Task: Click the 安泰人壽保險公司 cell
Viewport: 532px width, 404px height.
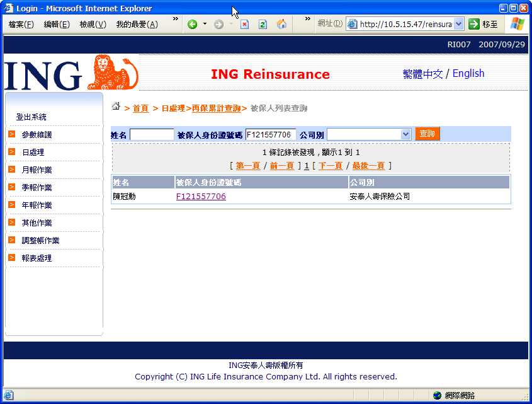Action: coord(380,197)
